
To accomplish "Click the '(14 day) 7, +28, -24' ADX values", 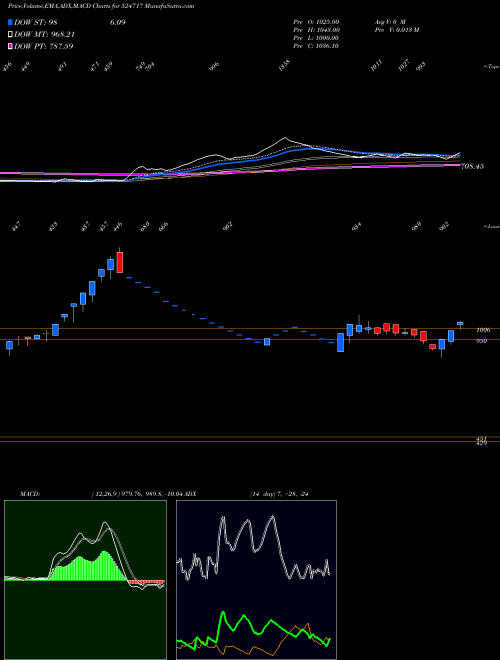I will pyautogui.click(x=279, y=494).
